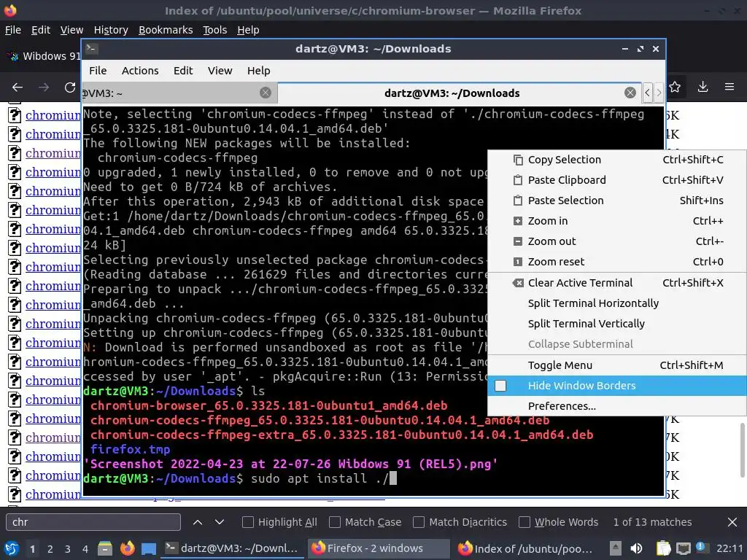Screen dimensions: 747x560
Task: Switch to workspace 3
Action: [68, 549]
